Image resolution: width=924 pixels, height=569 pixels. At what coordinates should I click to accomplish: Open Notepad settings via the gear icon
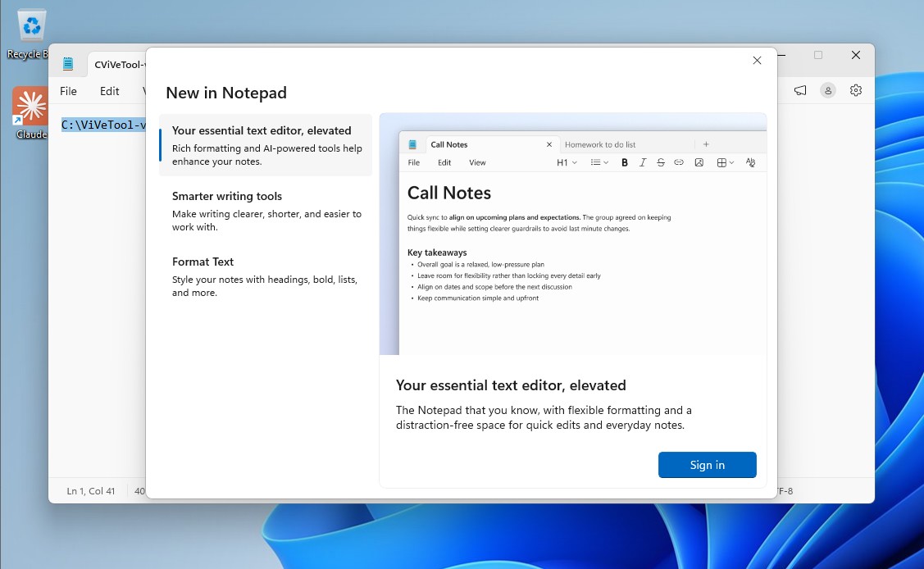coord(856,90)
